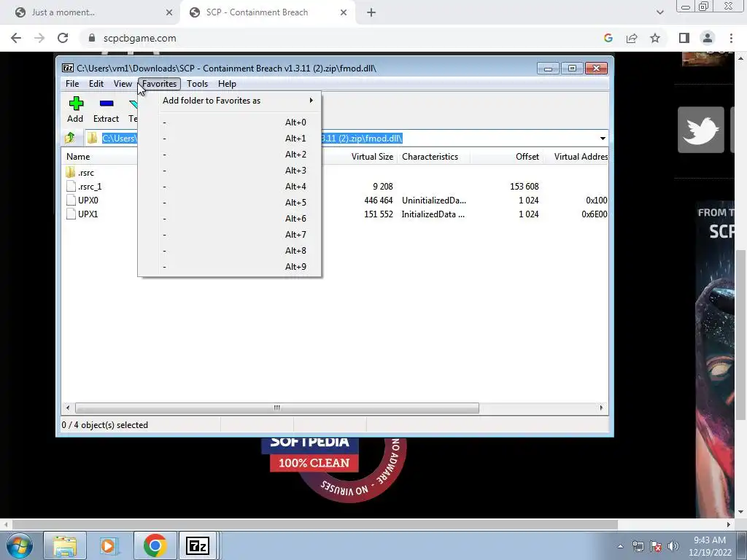Screen dimensions: 747x560
Task: Select the .rsrc_1 file icon
Action: point(71,186)
